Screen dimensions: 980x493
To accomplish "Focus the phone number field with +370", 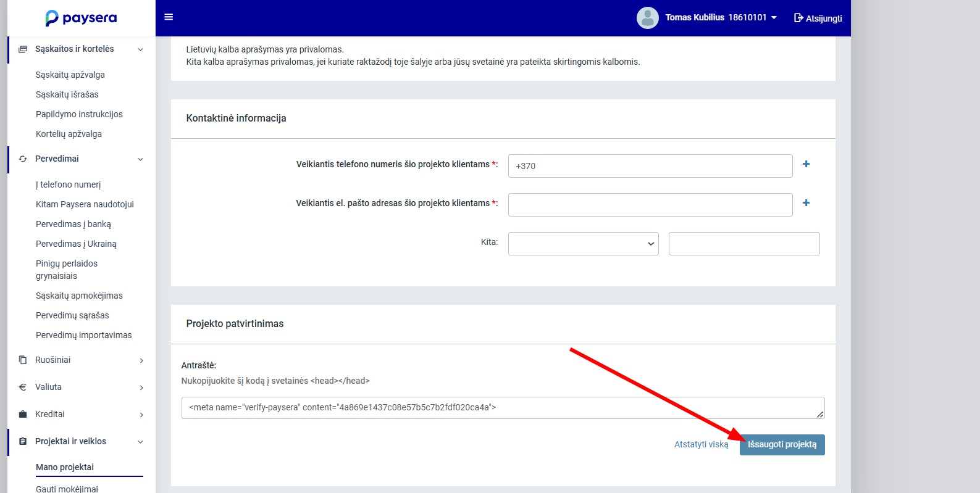I will [x=650, y=166].
